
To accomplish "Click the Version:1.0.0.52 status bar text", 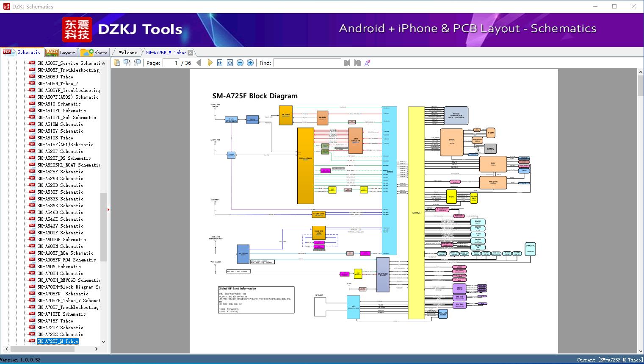I will click(x=20, y=360).
